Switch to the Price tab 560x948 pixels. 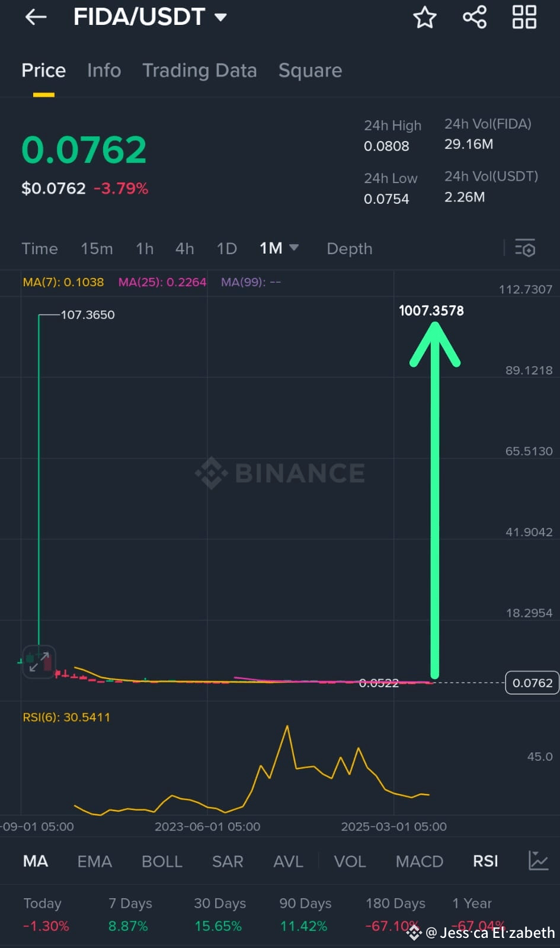(x=43, y=71)
